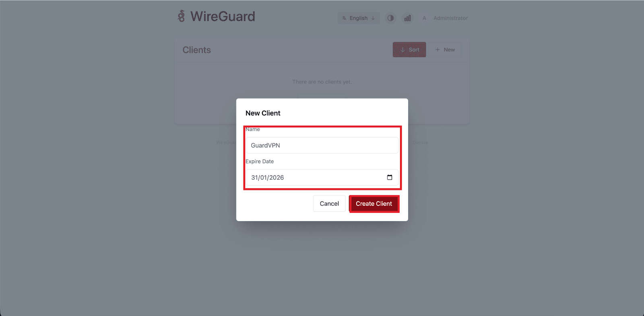Expand the English language dropdown
This screenshot has height=316, width=644.
point(358,18)
